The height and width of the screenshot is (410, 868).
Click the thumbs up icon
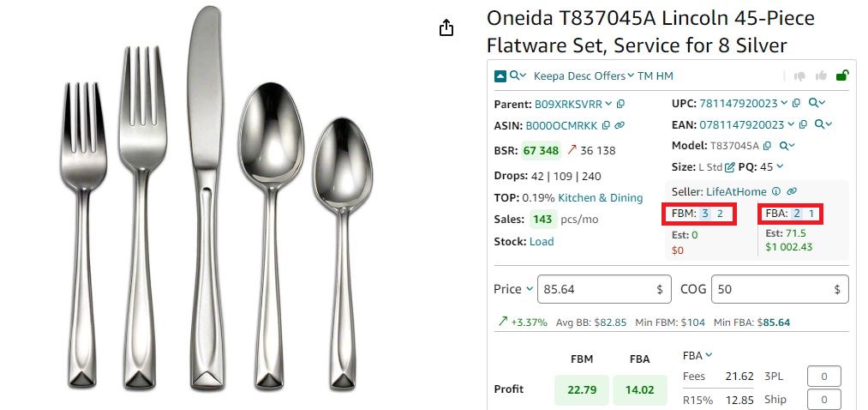pyautogui.click(x=822, y=75)
